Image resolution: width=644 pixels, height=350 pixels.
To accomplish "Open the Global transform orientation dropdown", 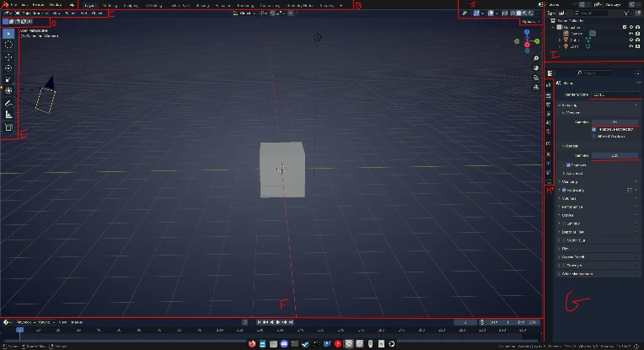I will (x=244, y=13).
